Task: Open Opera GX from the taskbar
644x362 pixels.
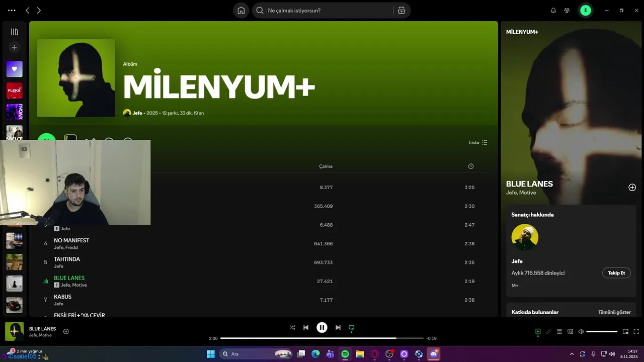Action: click(374, 354)
